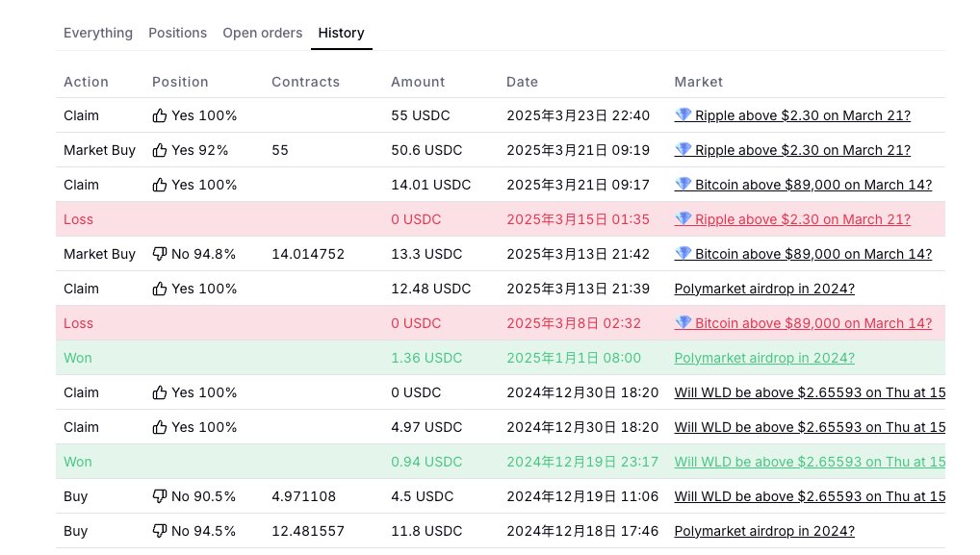Click the '14.01 USDC' amount cell

pyautogui.click(x=431, y=185)
